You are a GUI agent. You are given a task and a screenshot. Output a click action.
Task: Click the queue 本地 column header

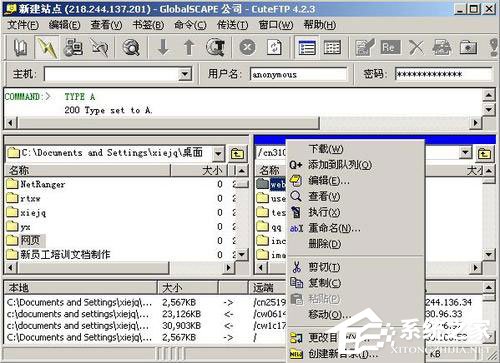tap(80, 287)
